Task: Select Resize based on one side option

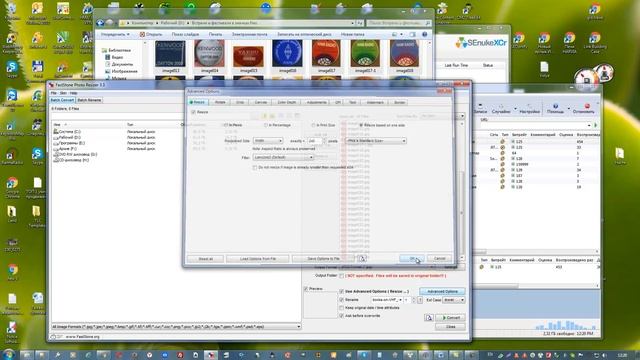Action: [x=361, y=125]
